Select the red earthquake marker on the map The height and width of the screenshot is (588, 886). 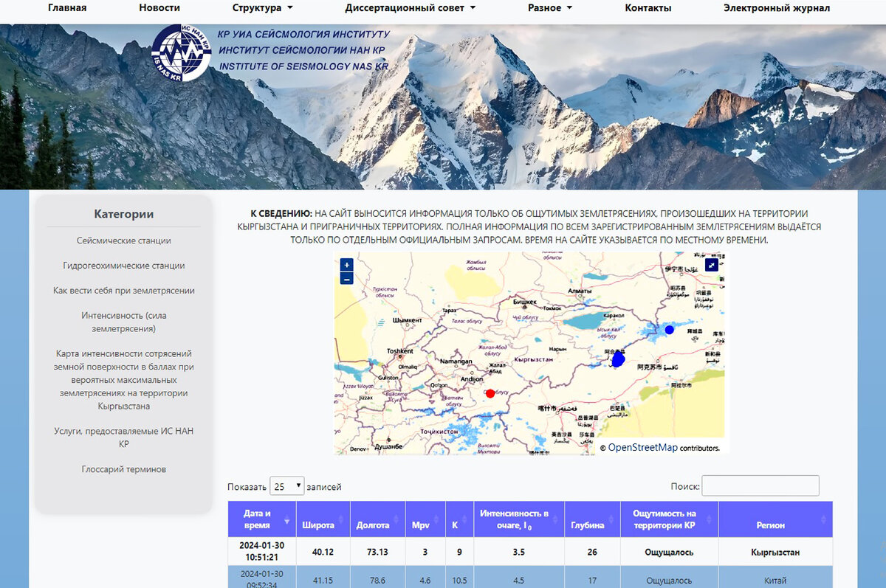coord(490,393)
